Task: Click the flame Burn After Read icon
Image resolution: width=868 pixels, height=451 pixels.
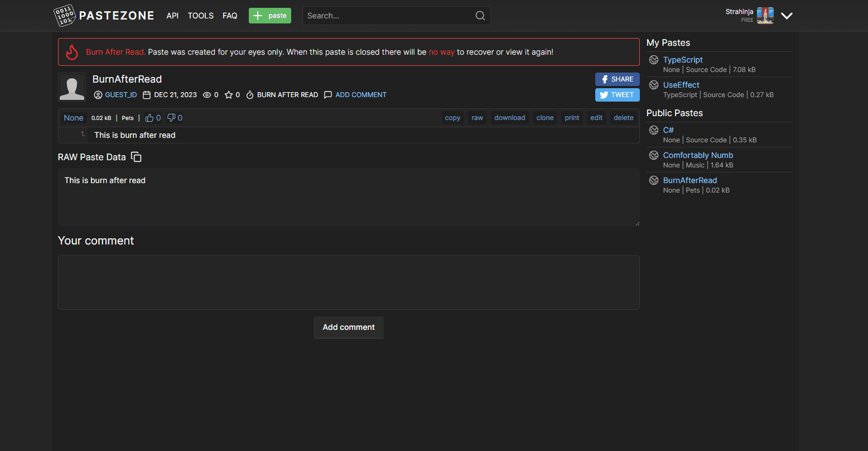Action: click(72, 52)
